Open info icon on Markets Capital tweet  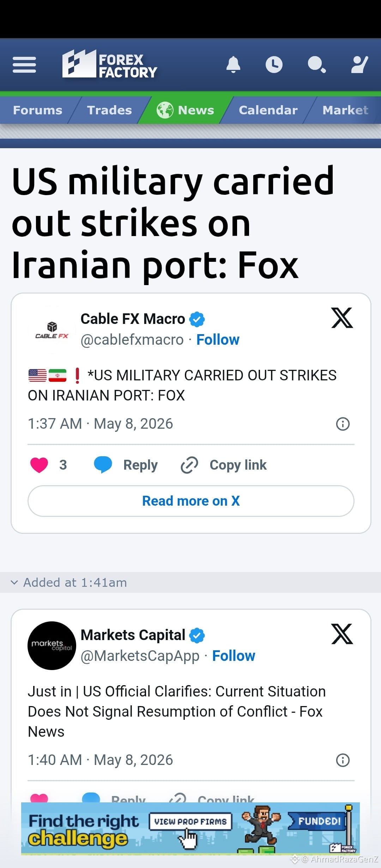coord(343,760)
